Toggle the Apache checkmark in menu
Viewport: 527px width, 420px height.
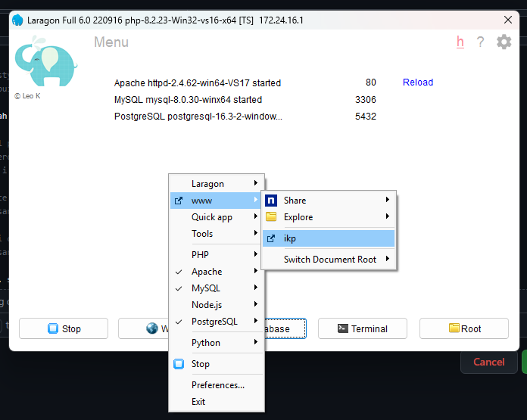179,272
